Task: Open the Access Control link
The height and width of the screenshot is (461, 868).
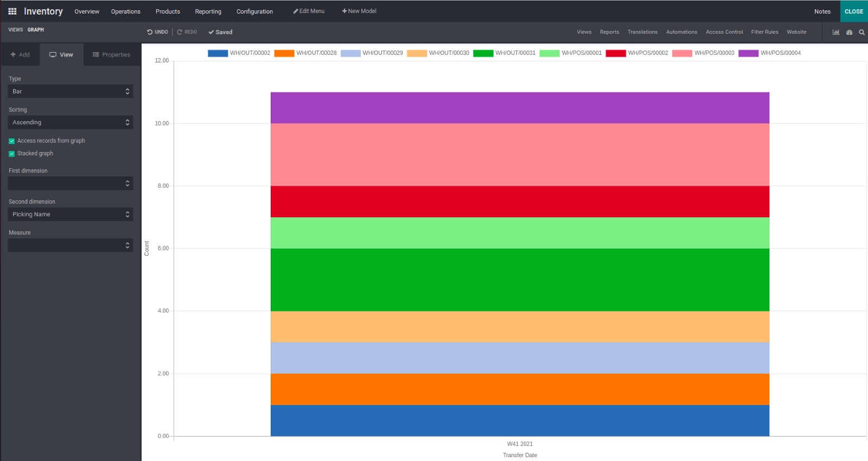Action: 724,32
